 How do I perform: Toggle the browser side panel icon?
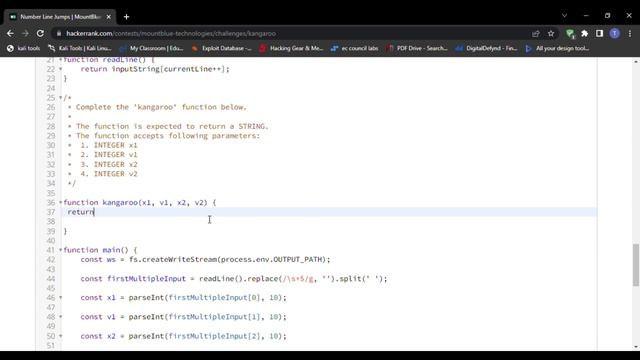[x=599, y=33]
